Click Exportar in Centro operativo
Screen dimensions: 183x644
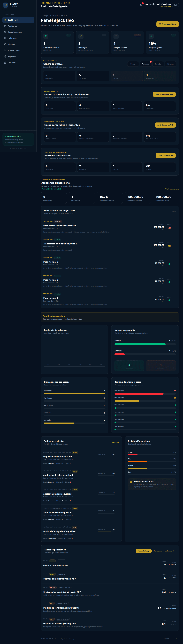click(158, 64)
